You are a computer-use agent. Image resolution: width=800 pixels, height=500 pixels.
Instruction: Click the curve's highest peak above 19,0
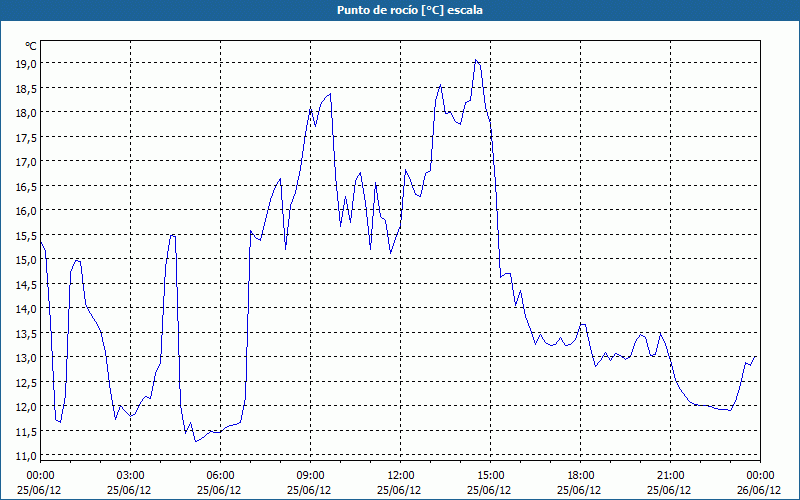coord(476,60)
